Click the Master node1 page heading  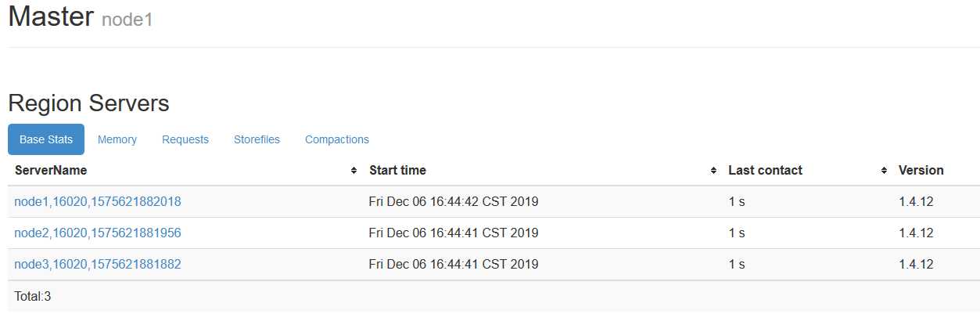pyautogui.click(x=80, y=17)
